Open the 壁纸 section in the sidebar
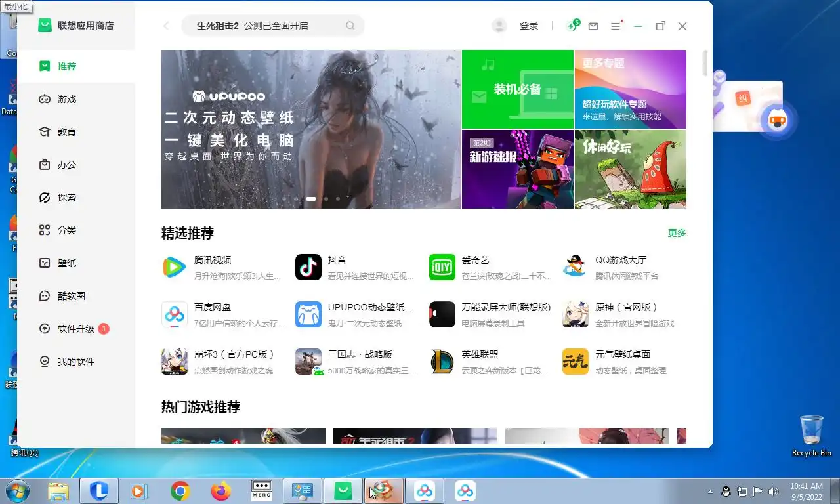This screenshot has height=504, width=840. coord(76,263)
